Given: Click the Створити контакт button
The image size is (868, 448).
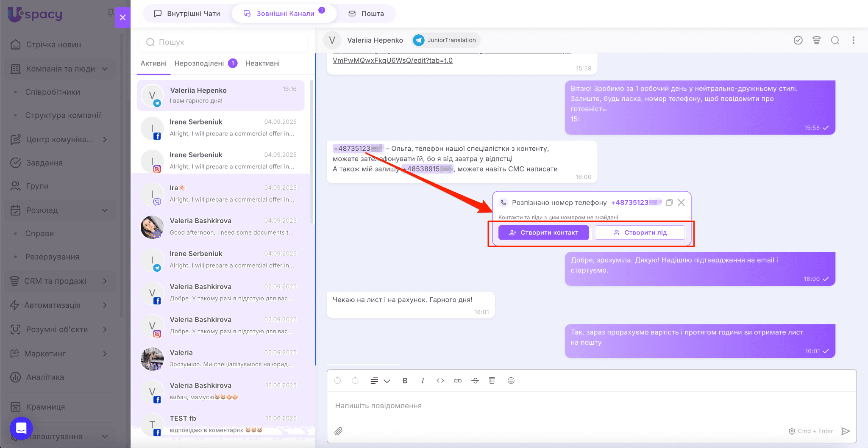Looking at the screenshot, I should 544,232.
